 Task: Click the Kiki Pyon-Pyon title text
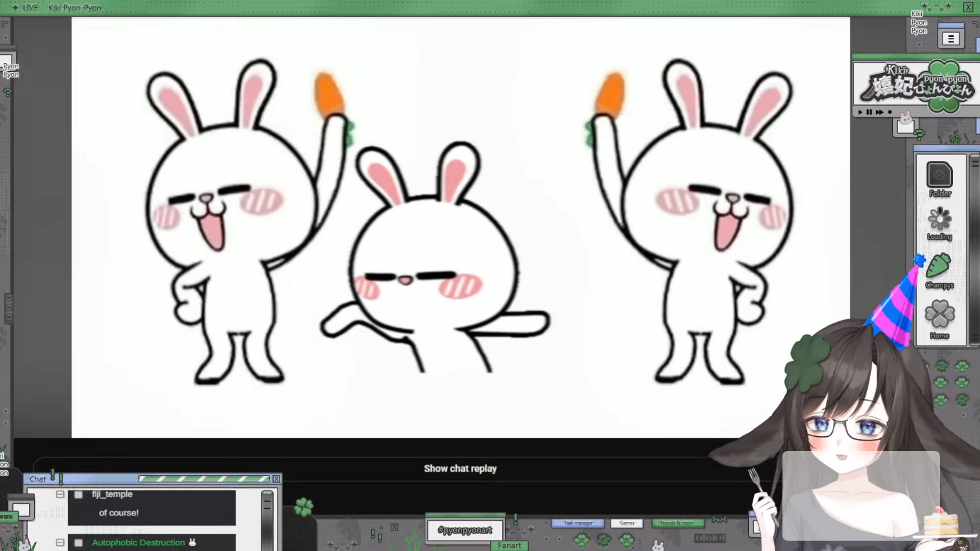coord(75,8)
